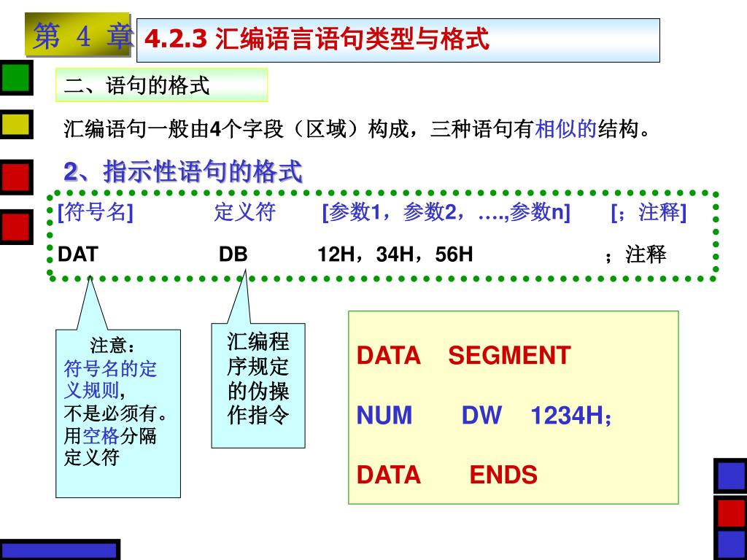Click 'DATA SEGMENT' in yellow box

click(x=463, y=355)
